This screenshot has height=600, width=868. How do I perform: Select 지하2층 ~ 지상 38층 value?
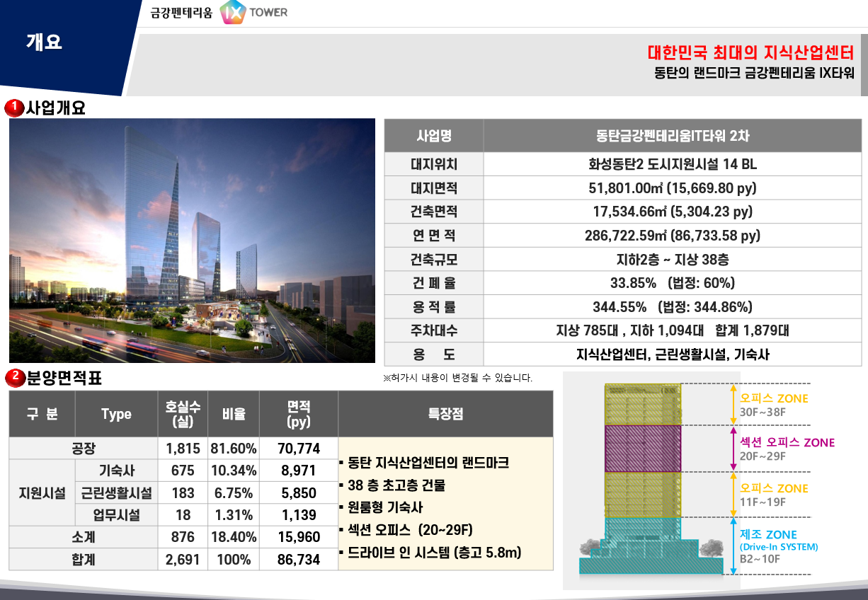coord(673,259)
